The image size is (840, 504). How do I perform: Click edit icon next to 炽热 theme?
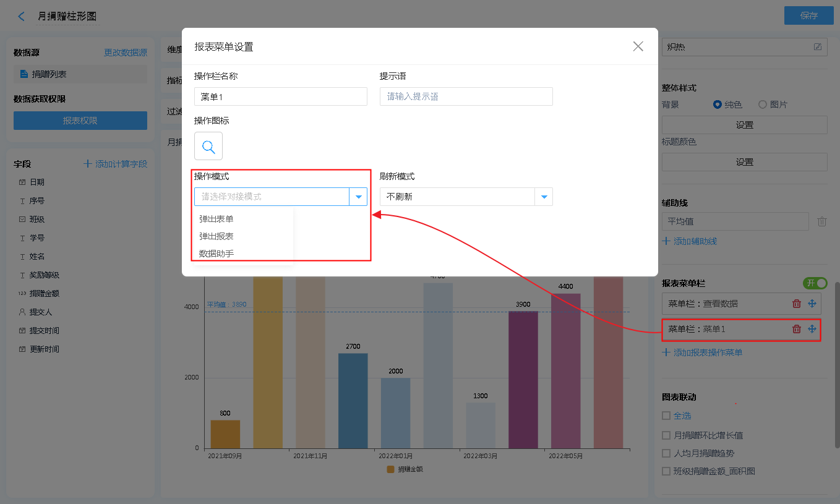(818, 47)
